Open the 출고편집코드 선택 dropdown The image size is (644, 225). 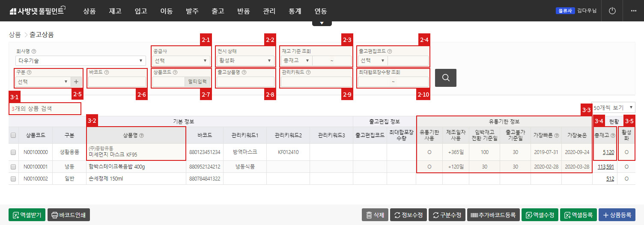click(373, 61)
